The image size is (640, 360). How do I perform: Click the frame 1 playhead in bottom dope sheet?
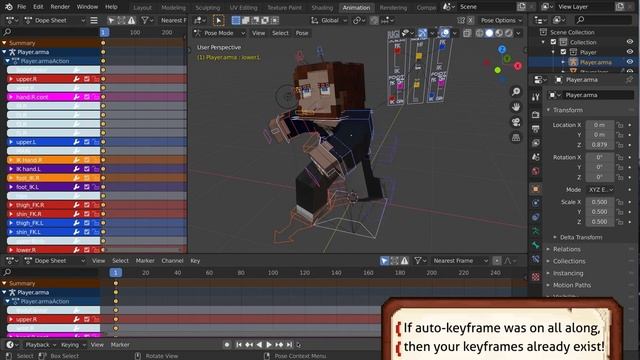pyautogui.click(x=116, y=272)
